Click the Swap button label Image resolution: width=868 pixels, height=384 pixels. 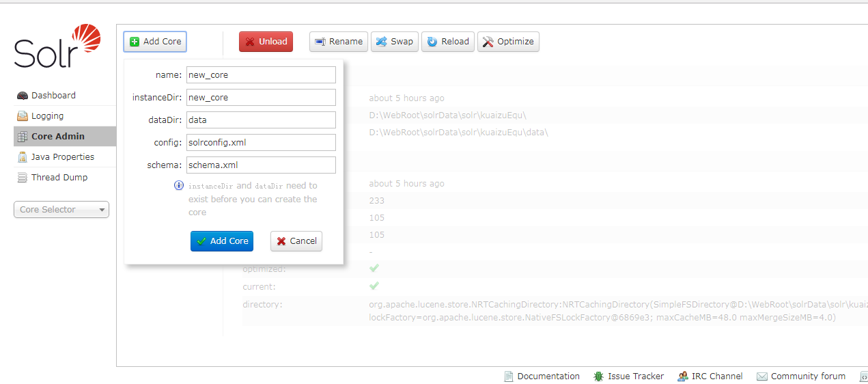pyautogui.click(x=402, y=42)
